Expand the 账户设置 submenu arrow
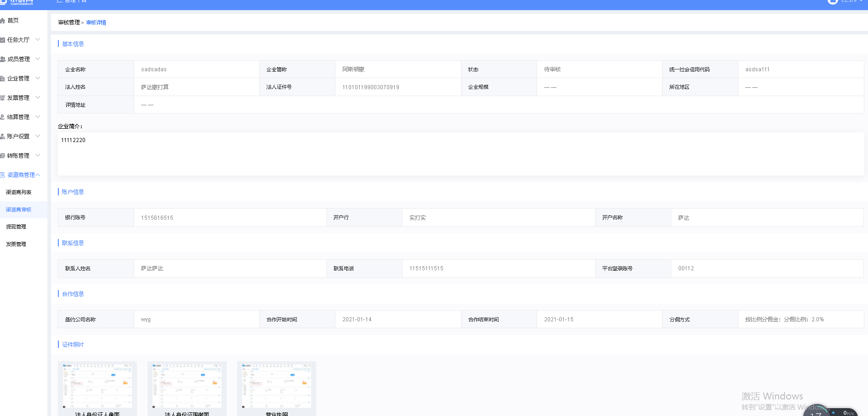Screen dimensions: 868x416 click(x=38, y=136)
